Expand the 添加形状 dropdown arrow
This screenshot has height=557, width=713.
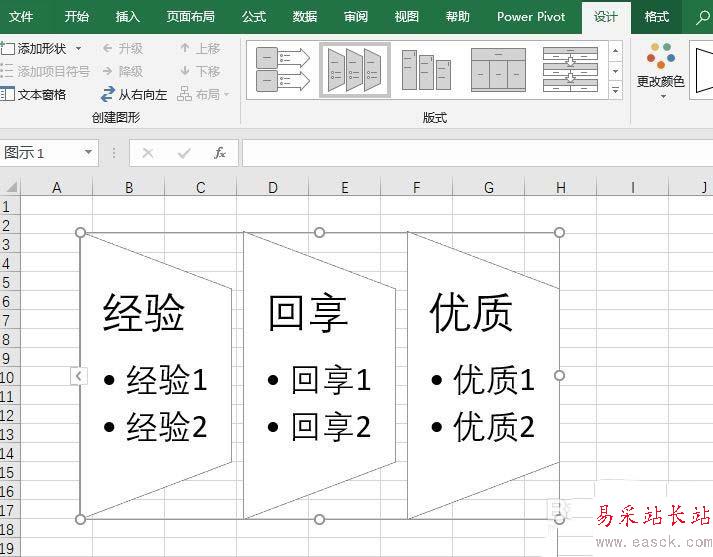[78, 48]
